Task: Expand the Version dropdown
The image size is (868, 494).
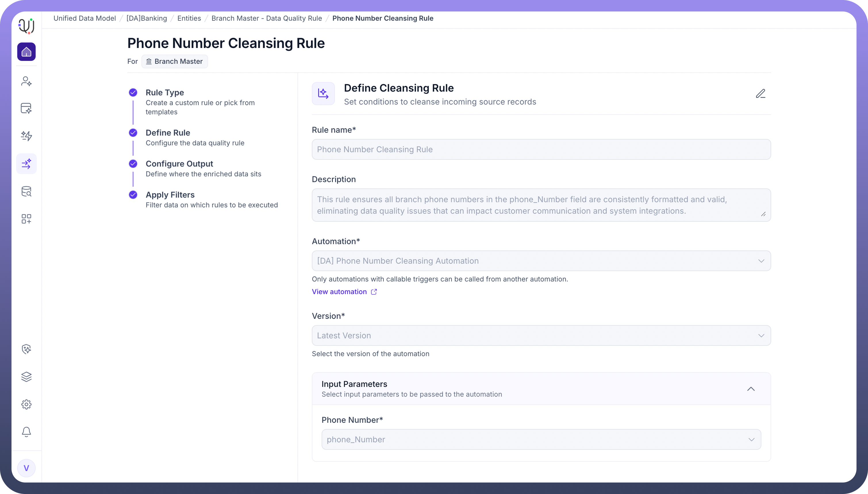Action: (541, 335)
